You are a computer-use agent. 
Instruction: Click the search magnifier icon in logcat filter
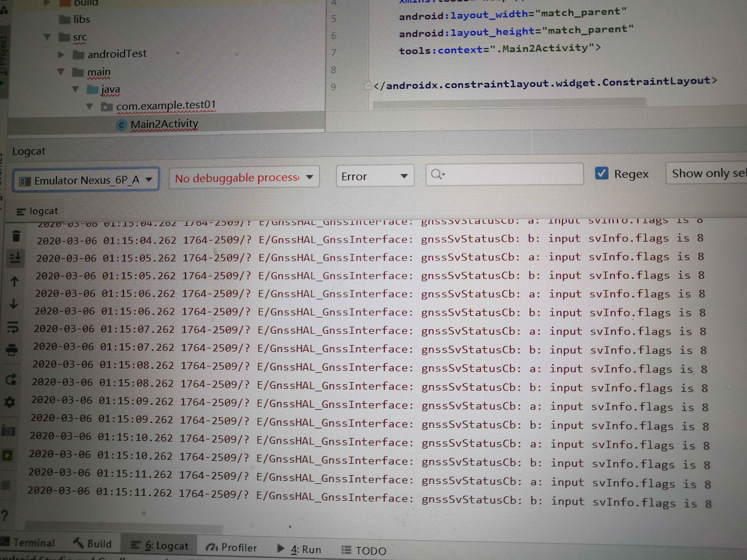[438, 174]
